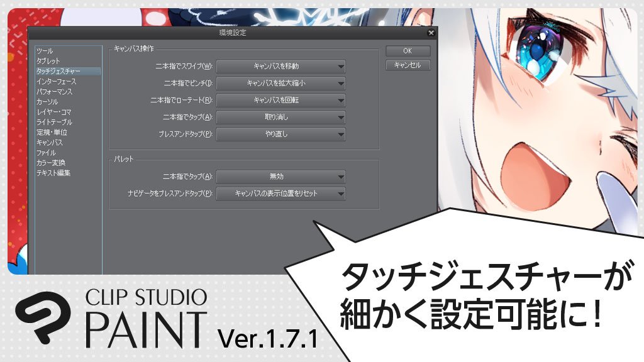Open プレスアンドタップ dropdown showing やり直し

[x=280, y=134]
